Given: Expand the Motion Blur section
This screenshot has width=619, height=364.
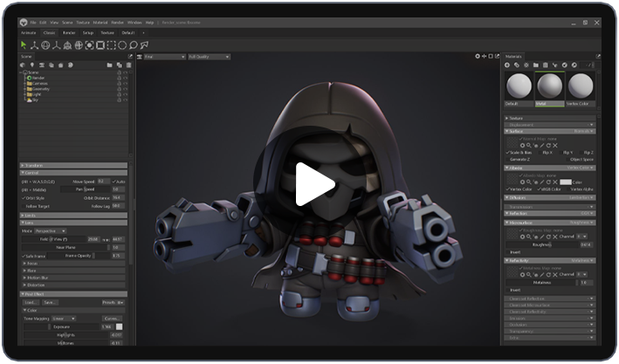Looking at the screenshot, I should tap(74, 278).
